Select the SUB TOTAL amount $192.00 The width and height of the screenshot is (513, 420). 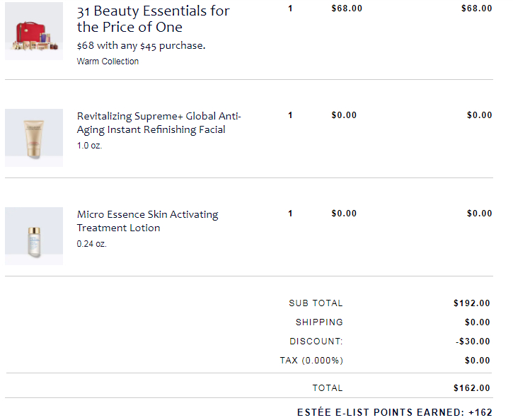pyautogui.click(x=472, y=303)
